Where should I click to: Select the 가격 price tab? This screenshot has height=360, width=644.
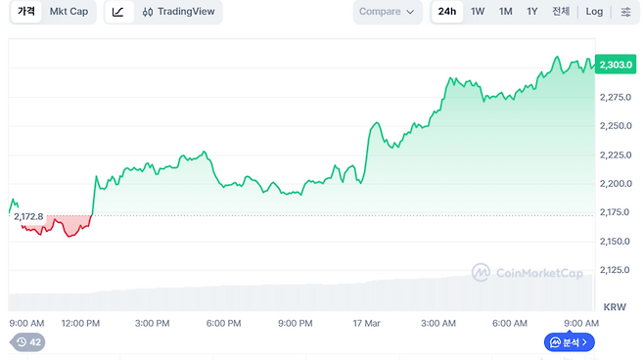(26, 12)
